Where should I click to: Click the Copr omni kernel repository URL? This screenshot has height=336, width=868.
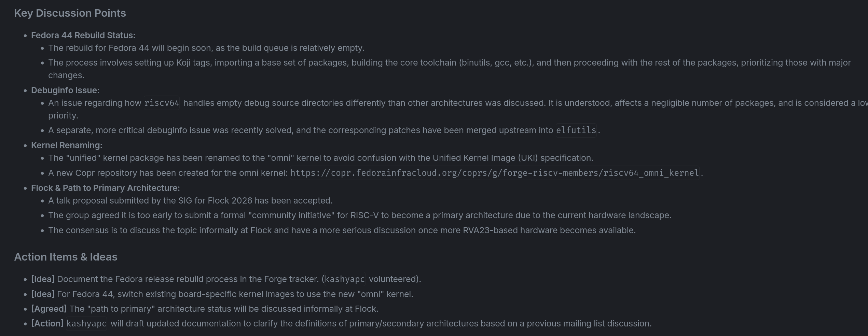click(x=495, y=173)
